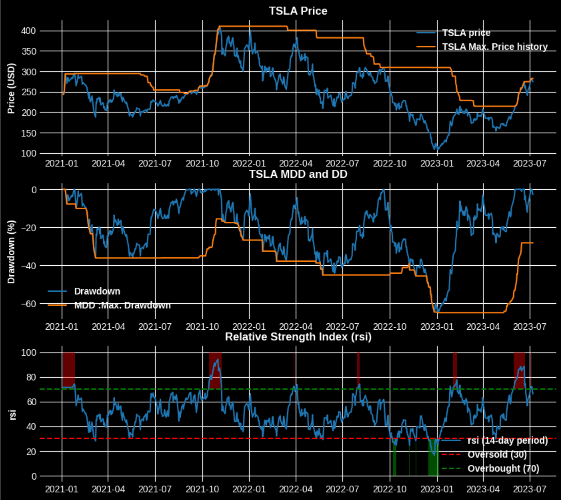Click the 250 tick on the price axis

click(x=28, y=92)
